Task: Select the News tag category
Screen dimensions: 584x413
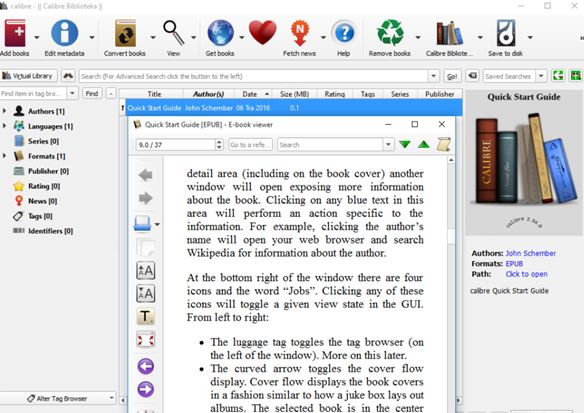Action: point(42,201)
